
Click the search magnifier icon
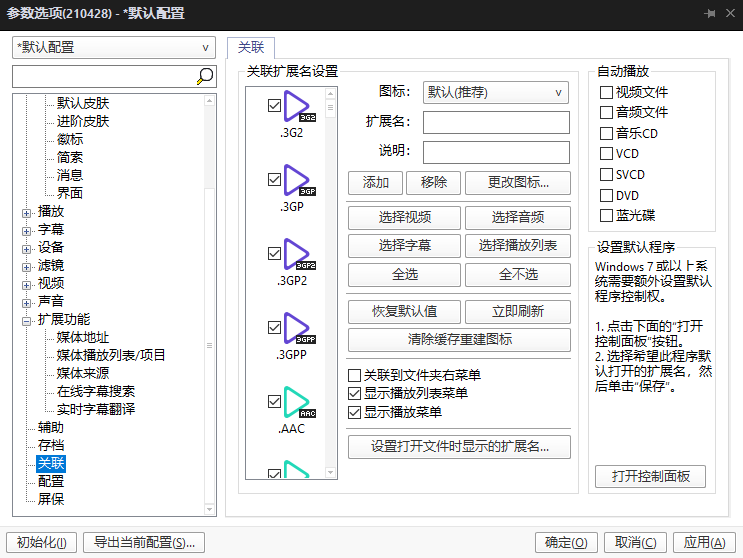pyautogui.click(x=204, y=76)
